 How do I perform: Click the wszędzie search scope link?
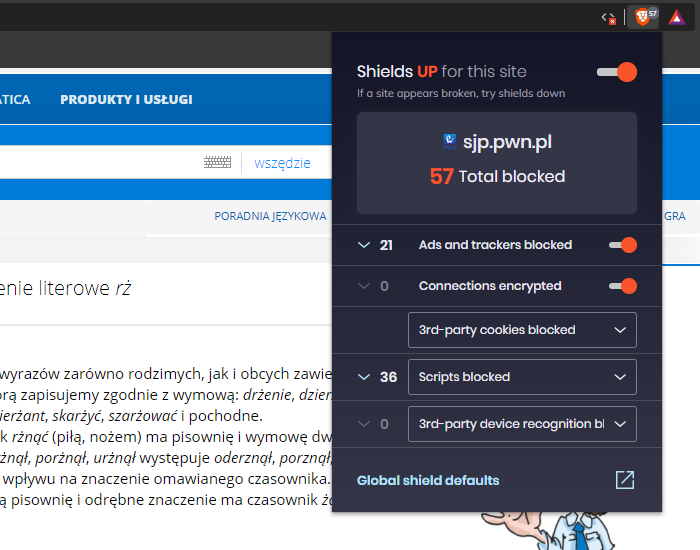[x=282, y=163]
